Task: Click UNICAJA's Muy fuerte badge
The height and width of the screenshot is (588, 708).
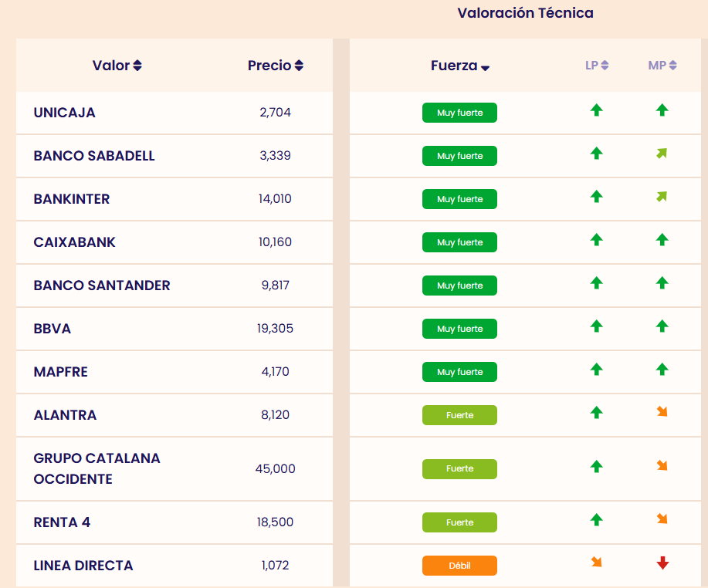Action: click(x=459, y=113)
